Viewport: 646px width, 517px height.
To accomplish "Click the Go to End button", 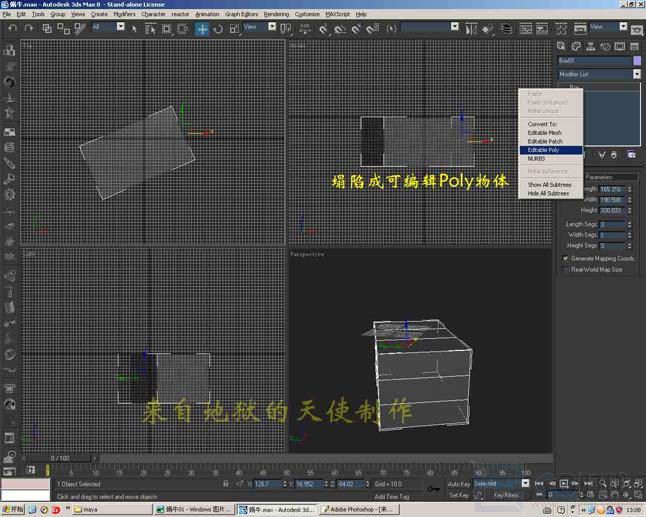I will click(588, 483).
